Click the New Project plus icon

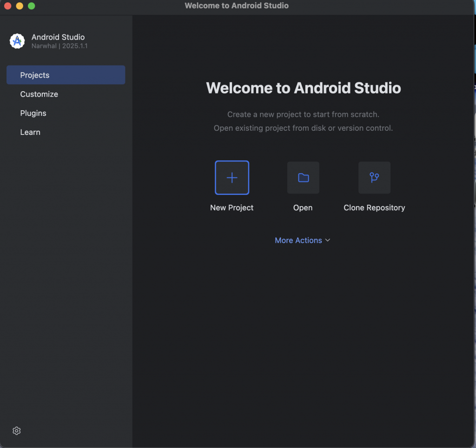(232, 178)
